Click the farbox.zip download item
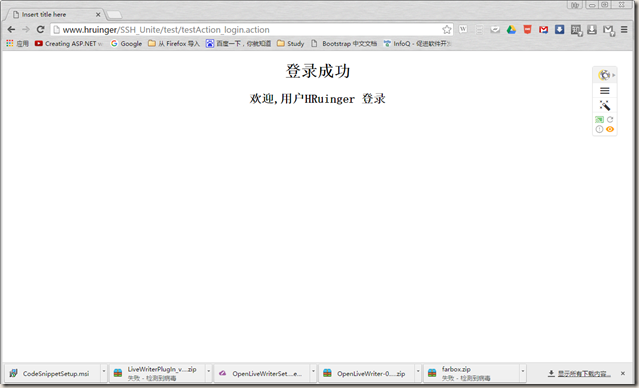Viewport: 639px width, 388px height. (472, 373)
